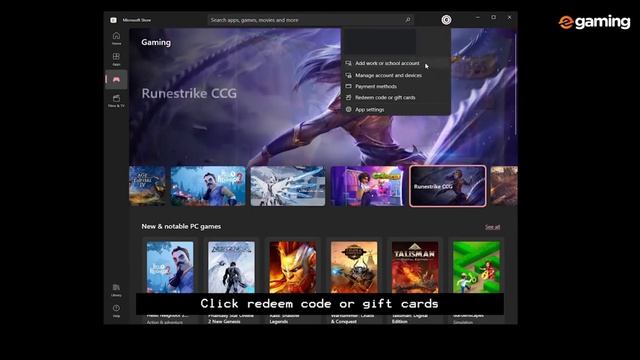Click the Manage account and devices icon
The width and height of the screenshot is (640, 360).
tap(349, 75)
